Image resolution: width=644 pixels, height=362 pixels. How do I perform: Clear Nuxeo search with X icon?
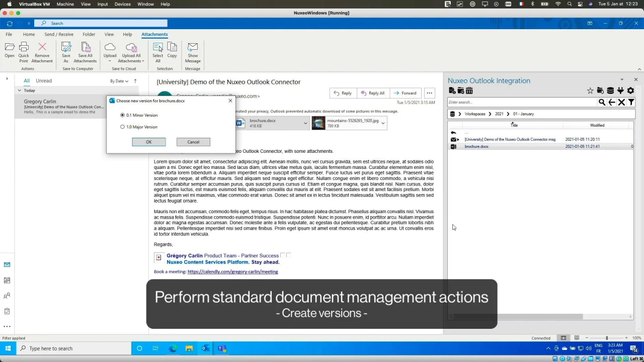621,103
